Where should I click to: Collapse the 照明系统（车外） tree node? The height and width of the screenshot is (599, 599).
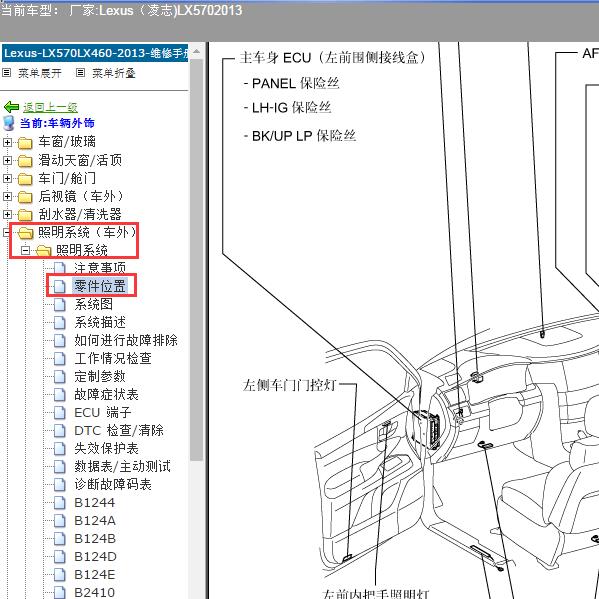pyautogui.click(x=6, y=232)
